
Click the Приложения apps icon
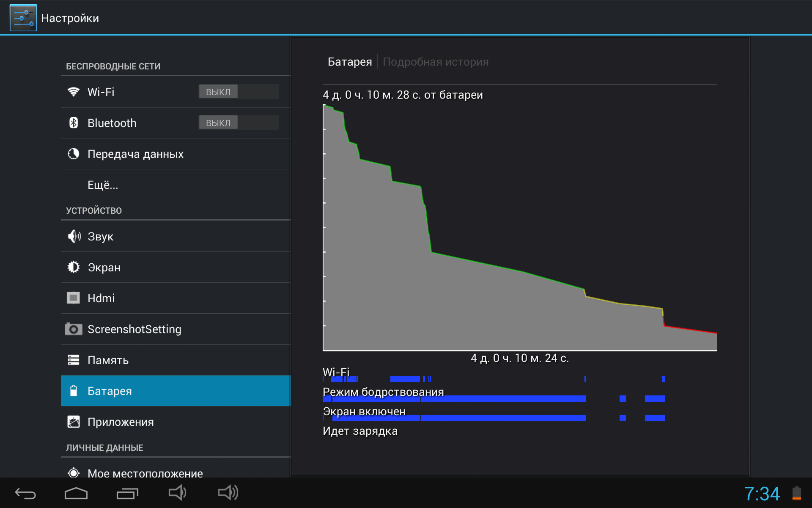click(74, 422)
